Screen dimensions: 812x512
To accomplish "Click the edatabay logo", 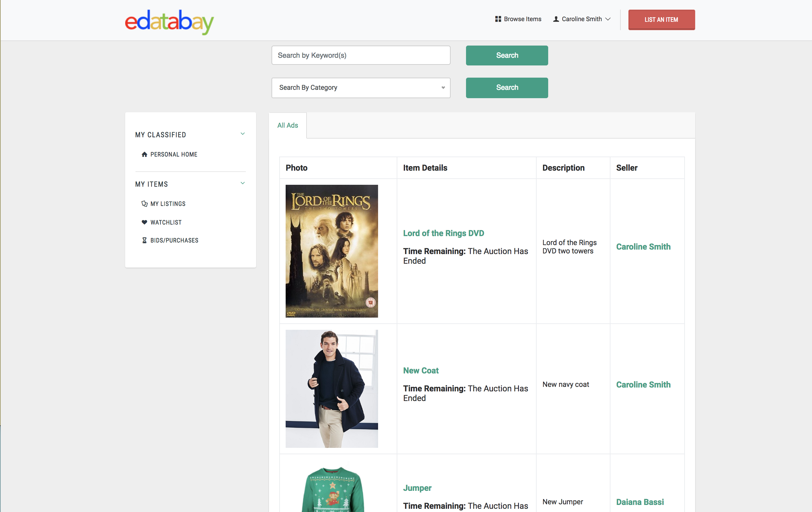I will pyautogui.click(x=169, y=21).
